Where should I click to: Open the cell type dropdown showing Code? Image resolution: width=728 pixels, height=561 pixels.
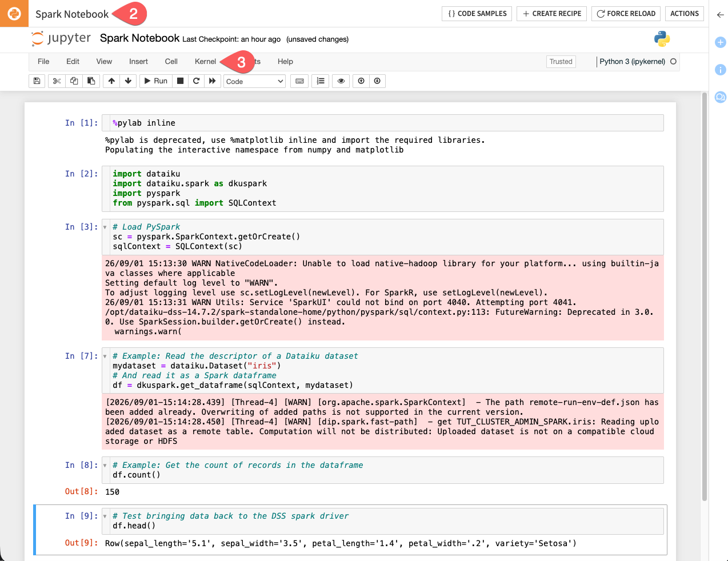(x=254, y=81)
